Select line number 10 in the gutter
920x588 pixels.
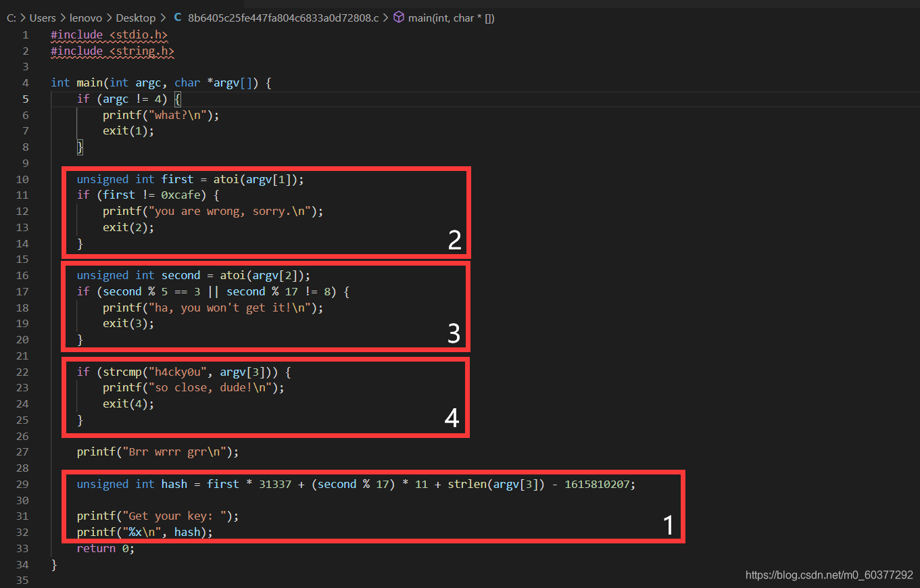click(22, 179)
